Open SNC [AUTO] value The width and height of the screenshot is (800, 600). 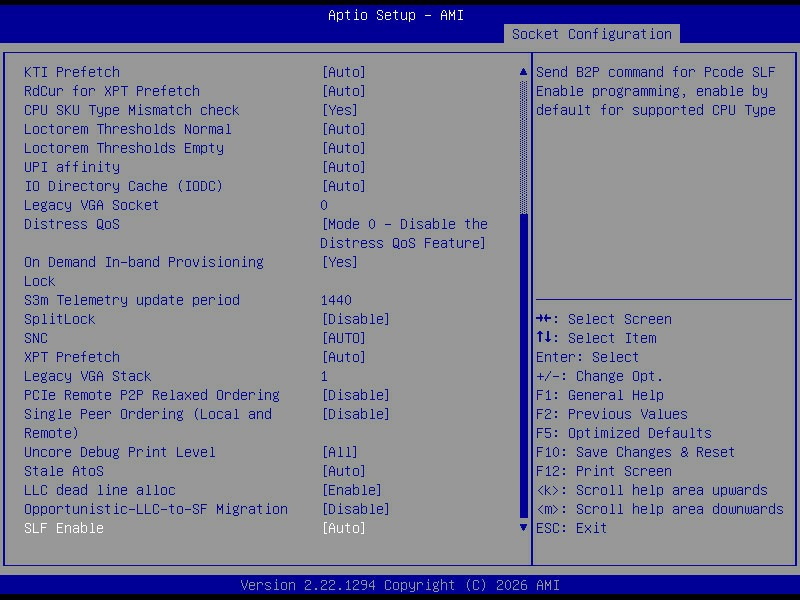click(x=343, y=338)
